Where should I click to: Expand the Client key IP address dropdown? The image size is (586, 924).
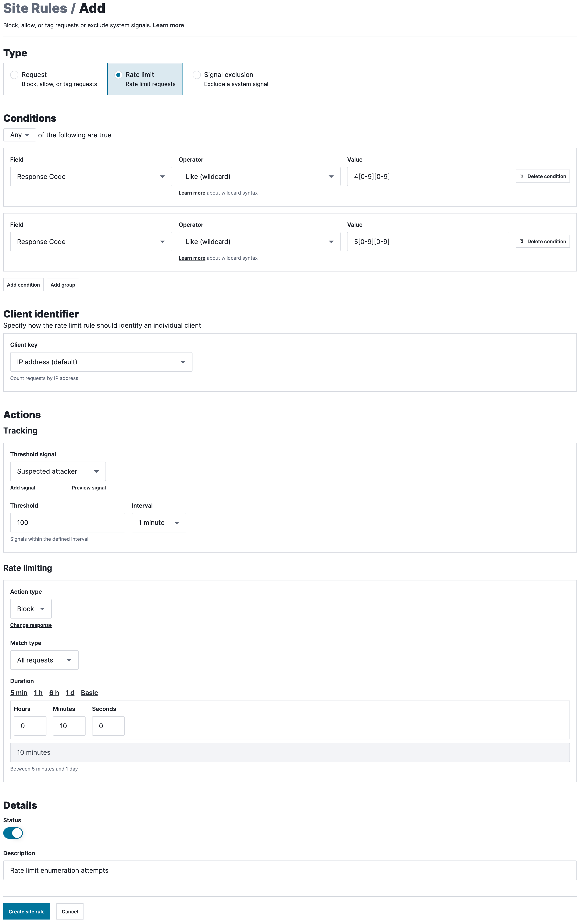(101, 362)
